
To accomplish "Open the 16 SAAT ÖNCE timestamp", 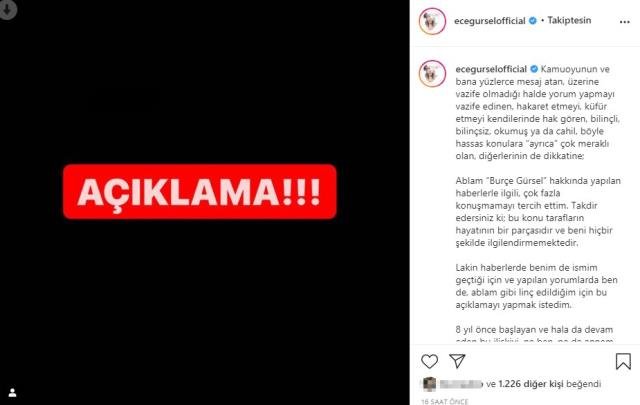I will coord(444,402).
